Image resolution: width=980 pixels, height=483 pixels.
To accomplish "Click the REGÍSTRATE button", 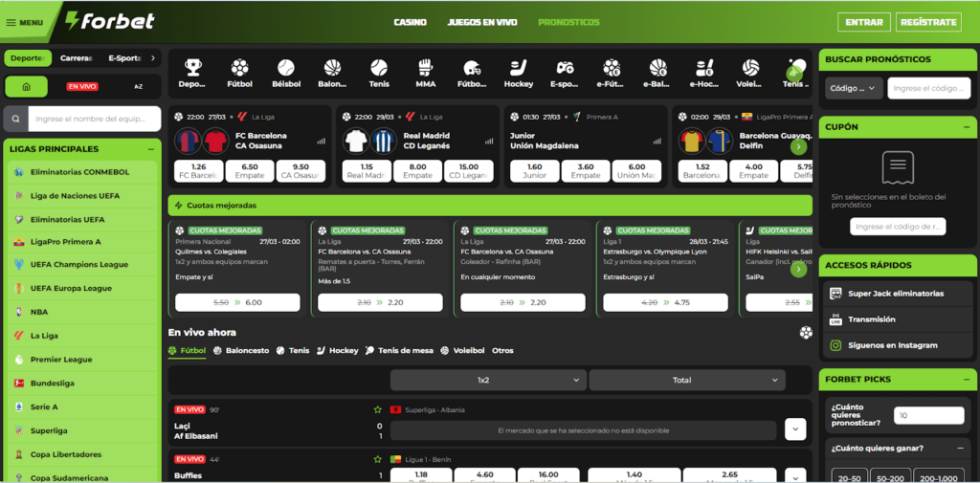I will point(928,23).
